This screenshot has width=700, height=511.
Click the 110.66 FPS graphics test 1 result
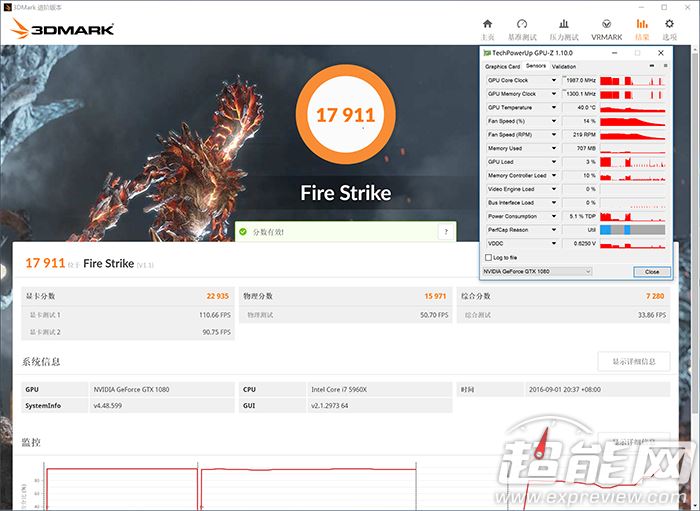(x=215, y=315)
